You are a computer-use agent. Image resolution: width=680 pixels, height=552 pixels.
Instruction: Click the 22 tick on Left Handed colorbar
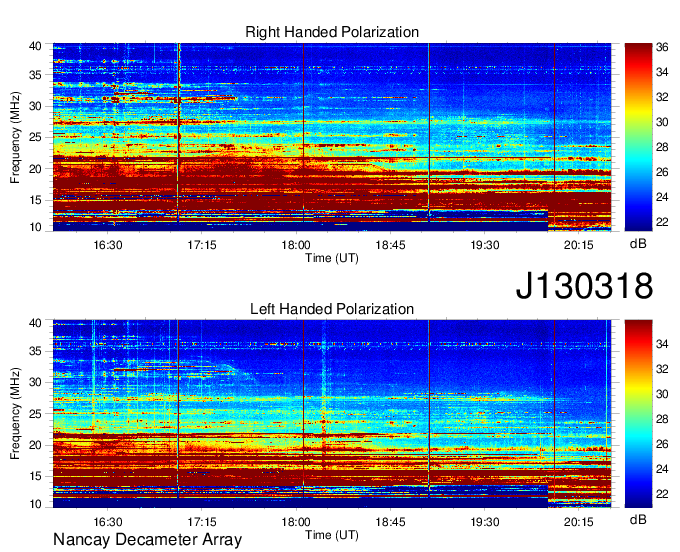(x=662, y=494)
